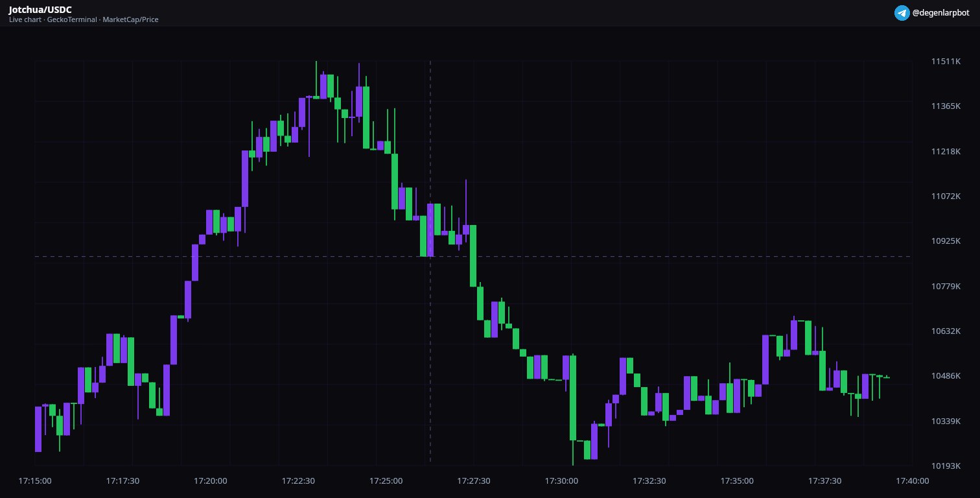Click the 17:22:30 time axis label
Viewport: 980px width, 498px height.
click(298, 481)
